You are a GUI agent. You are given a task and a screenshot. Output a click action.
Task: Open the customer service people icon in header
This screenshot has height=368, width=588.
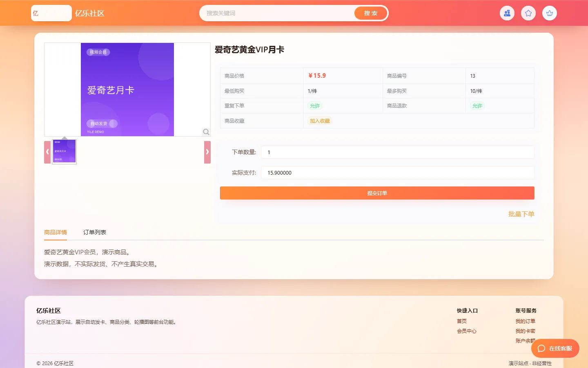507,13
